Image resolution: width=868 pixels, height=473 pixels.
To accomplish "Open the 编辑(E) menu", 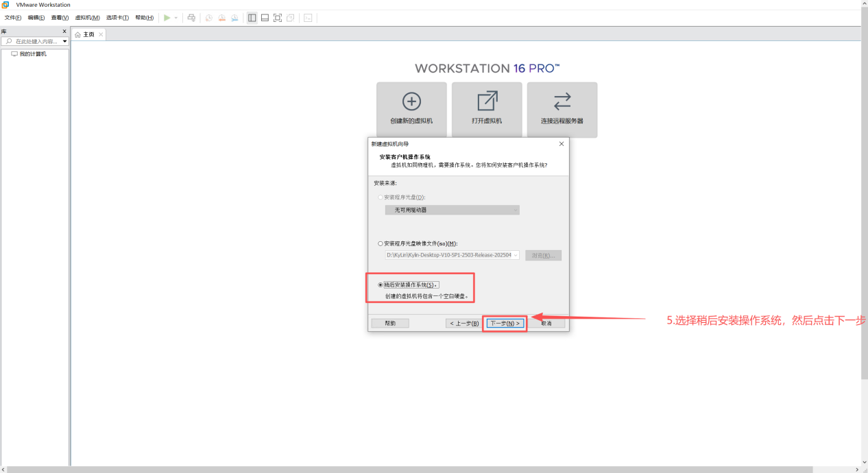I will tap(36, 18).
